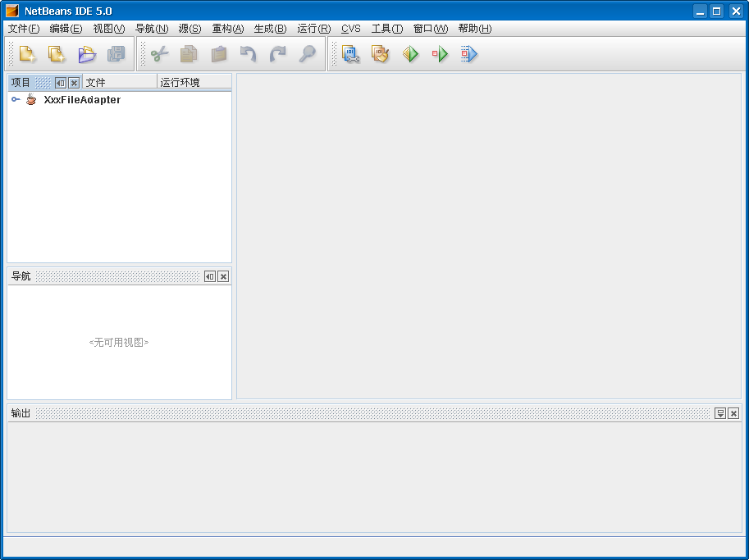Click the build toolbar drag handle

coord(334,54)
